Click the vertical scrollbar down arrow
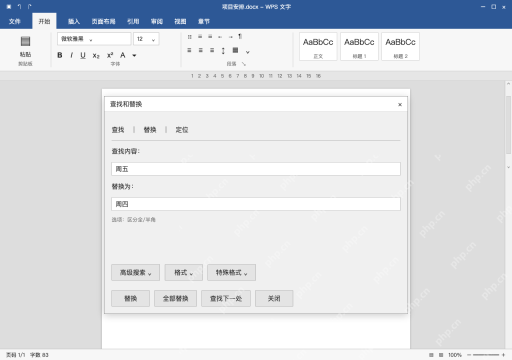 508,167
